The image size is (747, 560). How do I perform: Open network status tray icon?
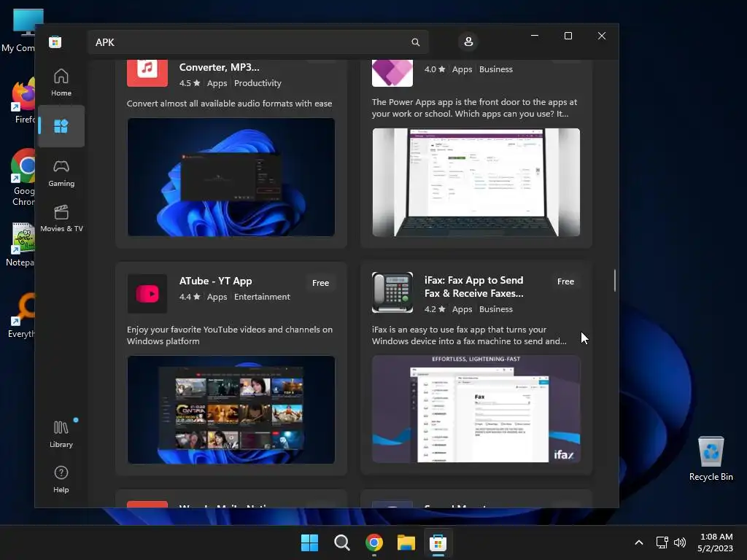click(662, 542)
